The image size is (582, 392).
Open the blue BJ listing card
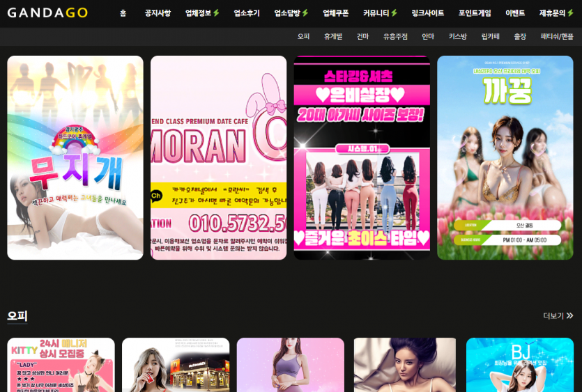[x=520, y=365]
